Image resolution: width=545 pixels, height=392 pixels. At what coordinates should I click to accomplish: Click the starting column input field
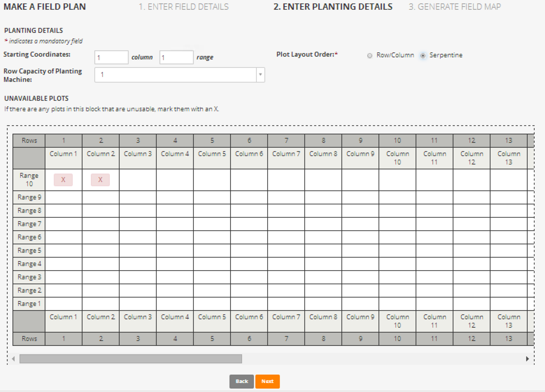pos(111,57)
